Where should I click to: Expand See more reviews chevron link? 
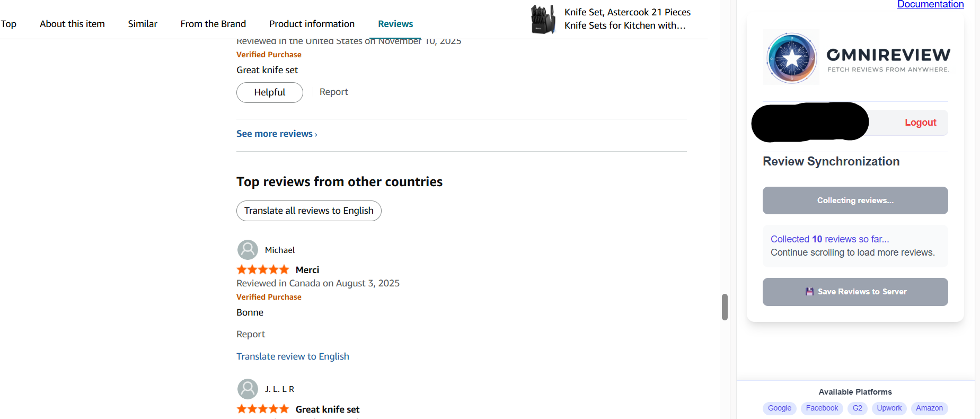[x=277, y=134]
